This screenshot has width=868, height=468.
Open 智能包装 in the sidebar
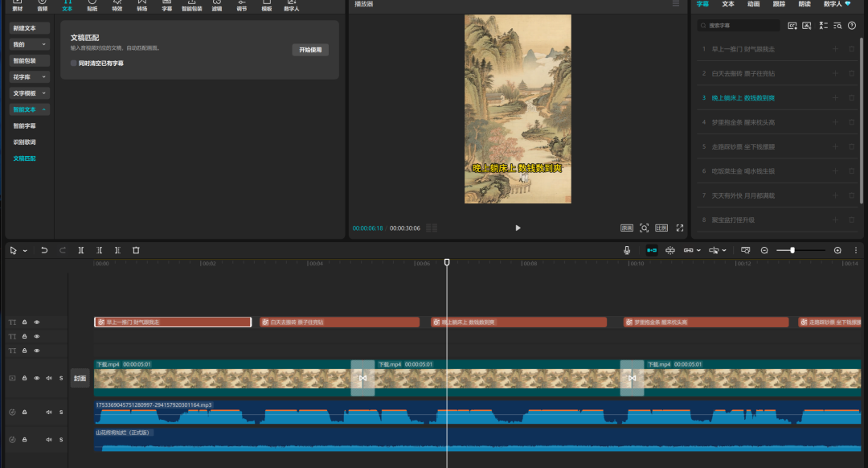pyautogui.click(x=30, y=60)
